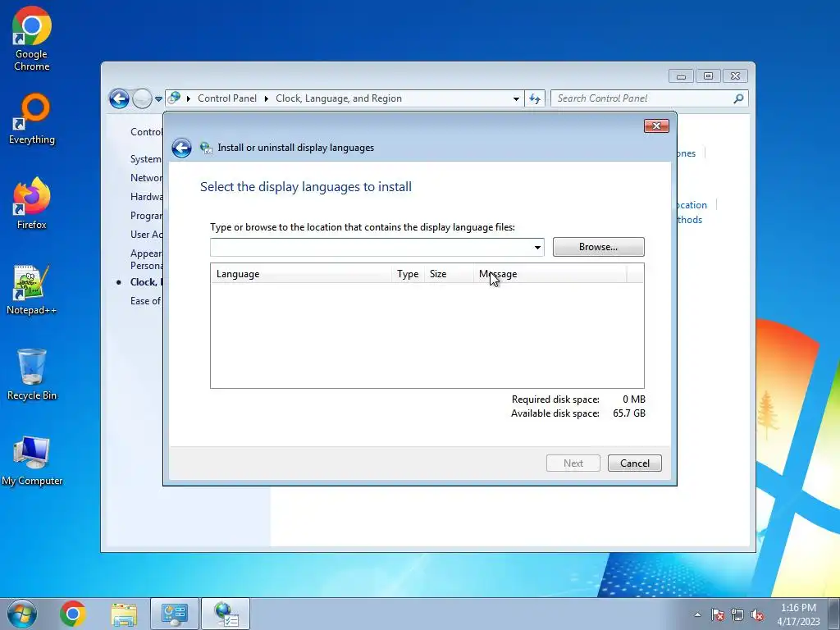Image resolution: width=840 pixels, height=630 pixels.
Task: Click the Cancel button
Action: click(x=635, y=463)
